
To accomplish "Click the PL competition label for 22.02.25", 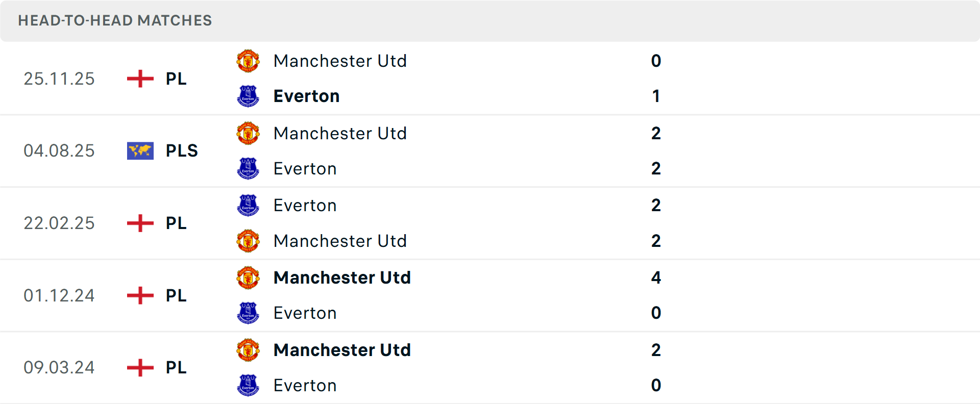I will coord(175,223).
